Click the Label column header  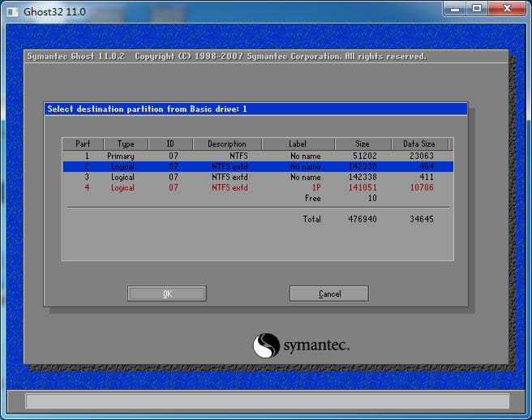click(298, 144)
